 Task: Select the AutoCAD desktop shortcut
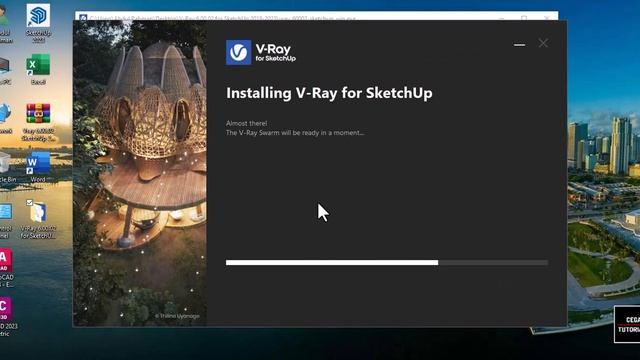[6, 267]
